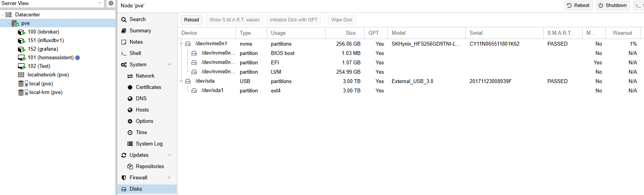Open the System Log menu item

149,144
